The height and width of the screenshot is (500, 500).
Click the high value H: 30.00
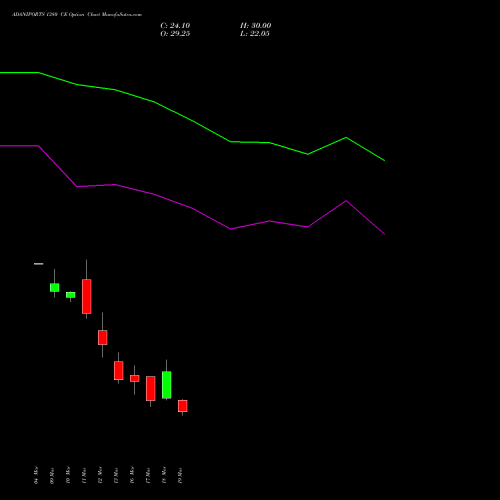click(x=255, y=26)
